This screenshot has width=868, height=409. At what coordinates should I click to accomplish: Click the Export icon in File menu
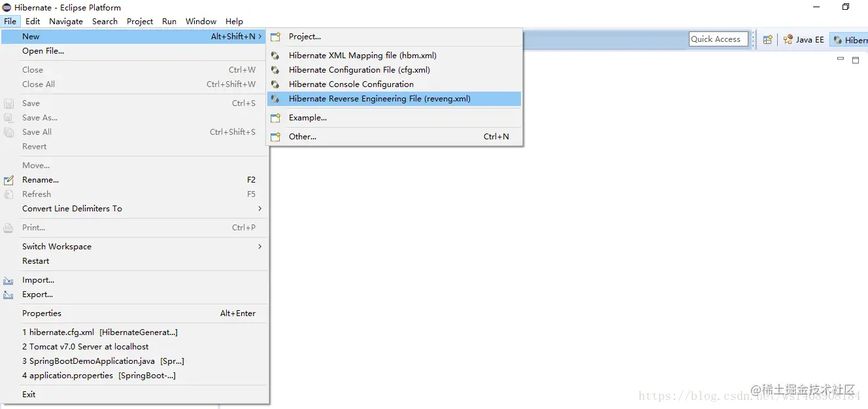(8, 294)
